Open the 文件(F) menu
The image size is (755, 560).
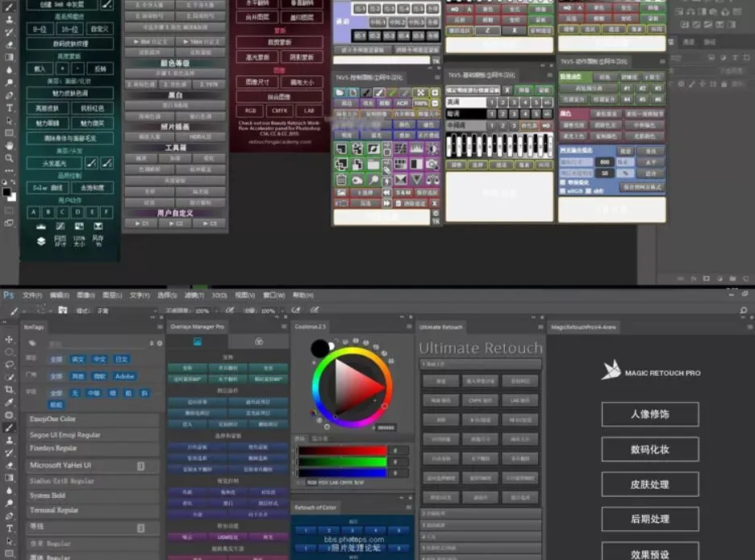(x=32, y=295)
